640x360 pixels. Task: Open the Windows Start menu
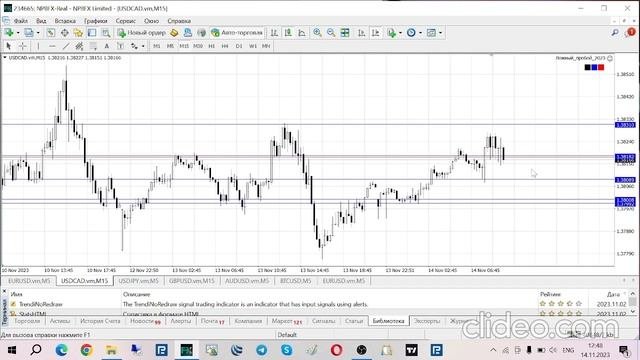coord(11,350)
